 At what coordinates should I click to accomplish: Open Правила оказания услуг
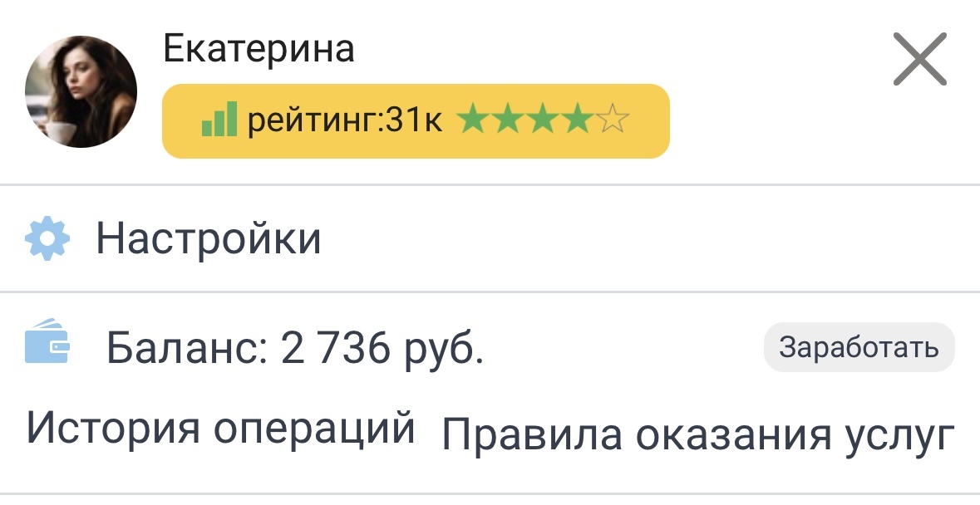[698, 432]
